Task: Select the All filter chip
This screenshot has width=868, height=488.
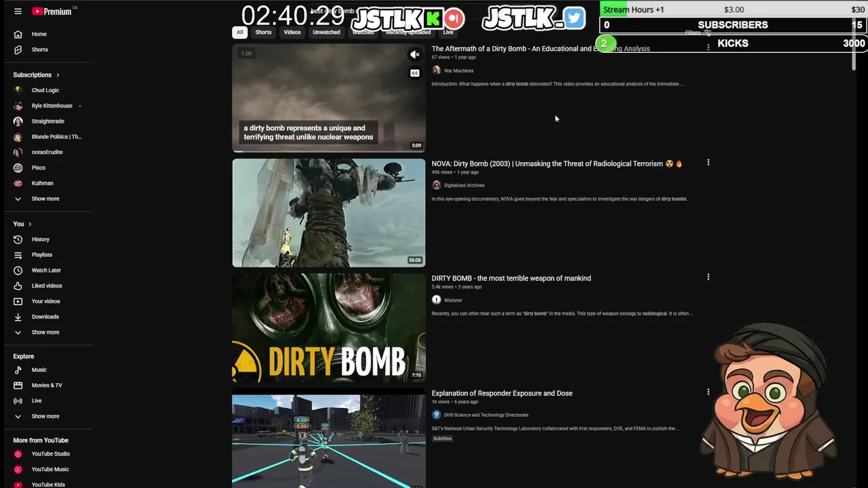Action: (x=239, y=32)
